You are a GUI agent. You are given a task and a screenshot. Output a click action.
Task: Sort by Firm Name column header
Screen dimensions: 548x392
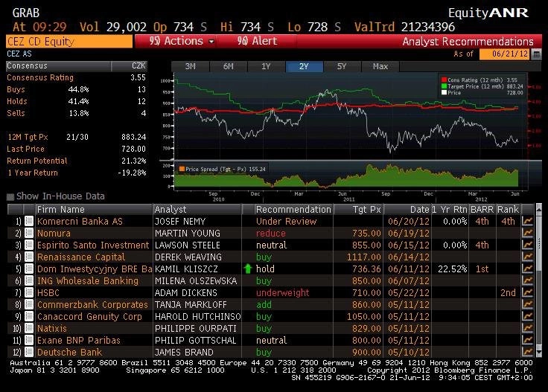[94, 210]
